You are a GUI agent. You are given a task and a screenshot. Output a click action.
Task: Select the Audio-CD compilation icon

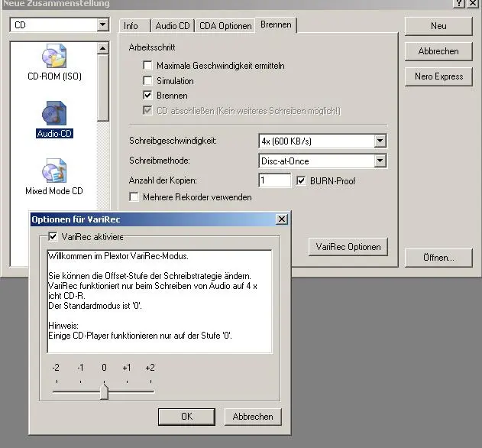pyautogui.click(x=54, y=115)
